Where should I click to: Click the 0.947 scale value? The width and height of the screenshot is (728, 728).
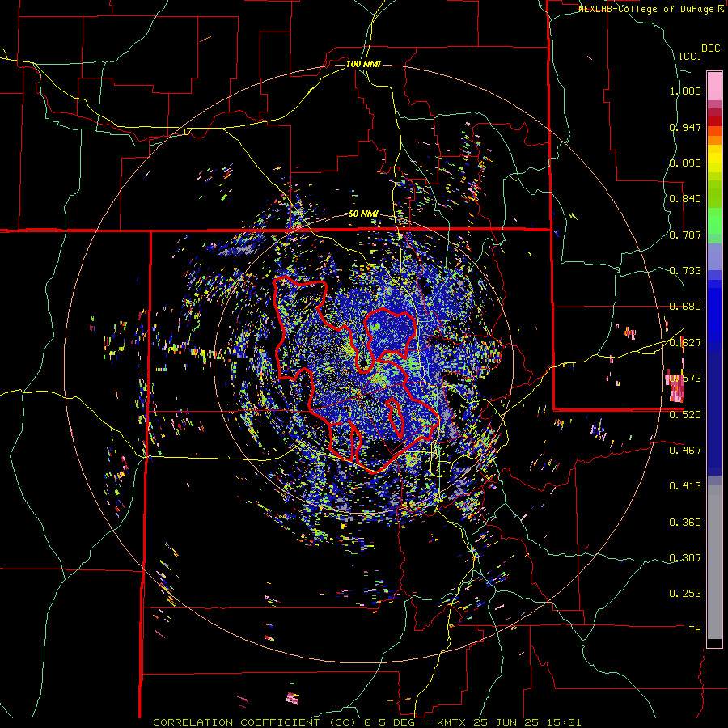pyautogui.click(x=685, y=127)
